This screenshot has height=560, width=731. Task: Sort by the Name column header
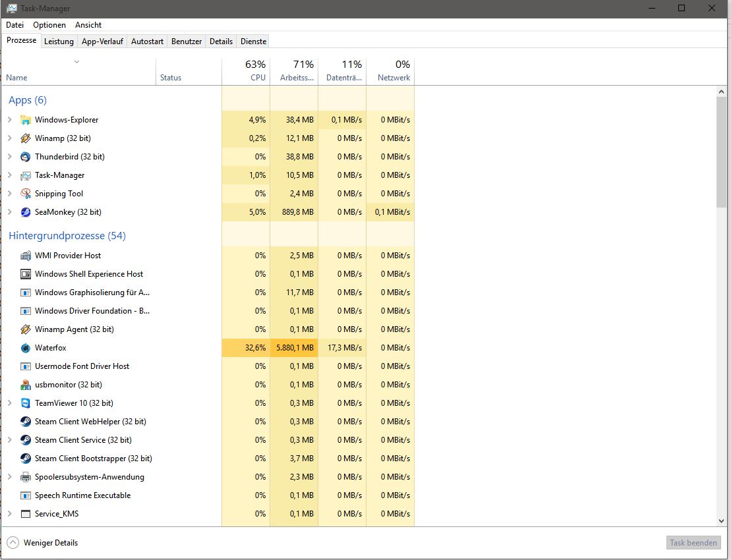(78, 70)
